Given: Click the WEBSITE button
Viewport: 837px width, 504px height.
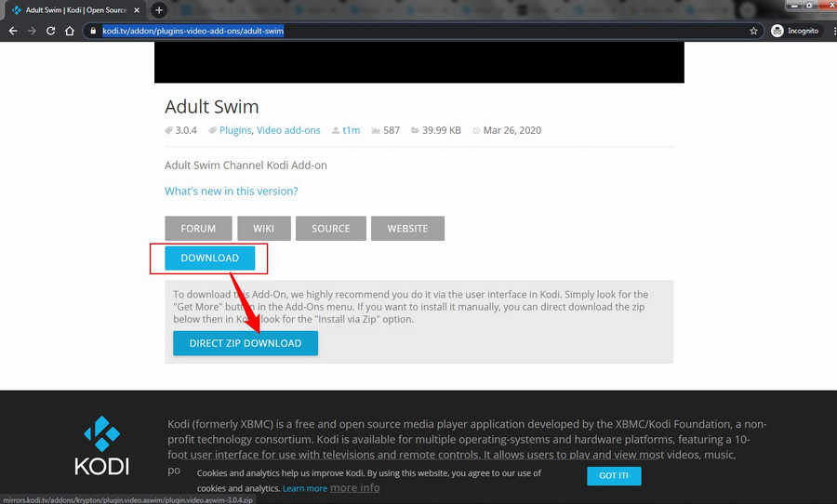Looking at the screenshot, I should [x=407, y=229].
